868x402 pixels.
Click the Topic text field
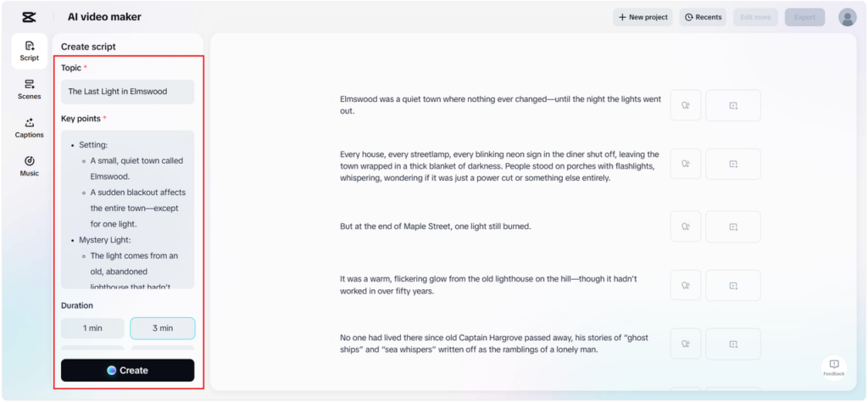pyautogui.click(x=127, y=92)
